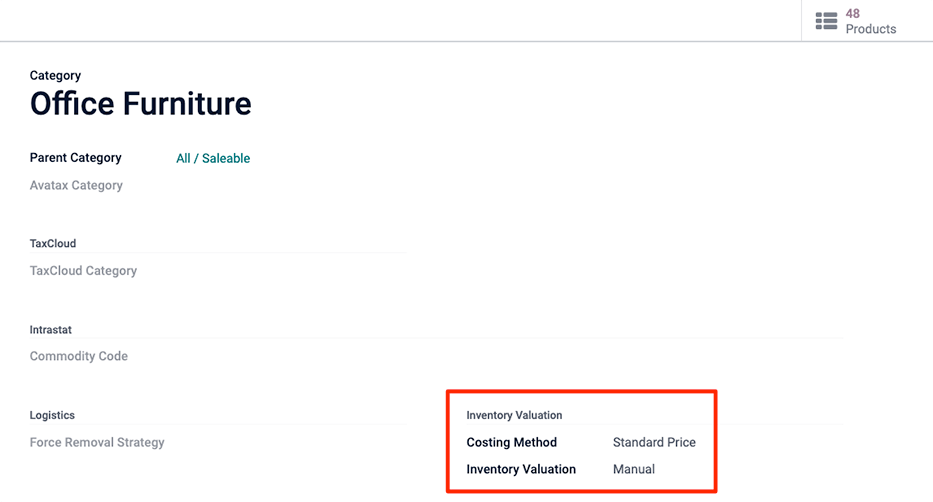Click the Parent Category field label
This screenshot has height=502, width=933.
[x=76, y=158]
